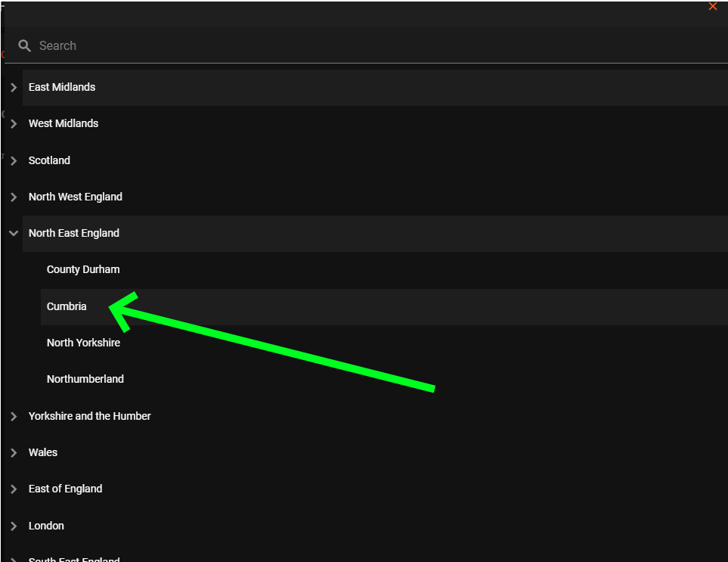Select County Durham from the list

pyautogui.click(x=83, y=270)
